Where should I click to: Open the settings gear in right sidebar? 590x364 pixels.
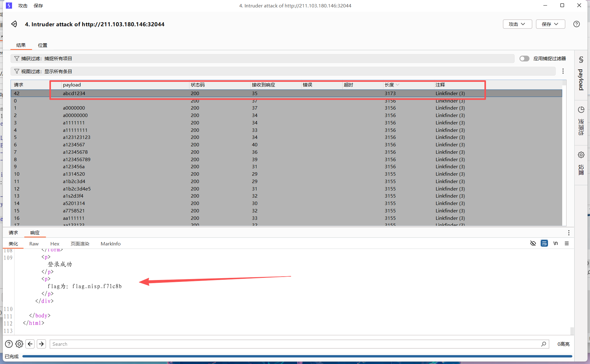pos(581,155)
